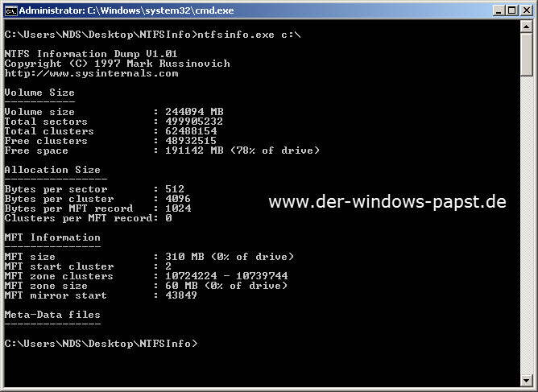Close the Administrator cmd.exe window
538x392 pixels.
[525, 10]
